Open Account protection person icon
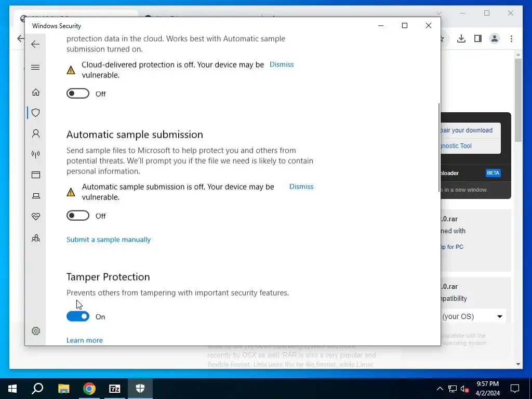The width and height of the screenshot is (532, 399). point(36,134)
